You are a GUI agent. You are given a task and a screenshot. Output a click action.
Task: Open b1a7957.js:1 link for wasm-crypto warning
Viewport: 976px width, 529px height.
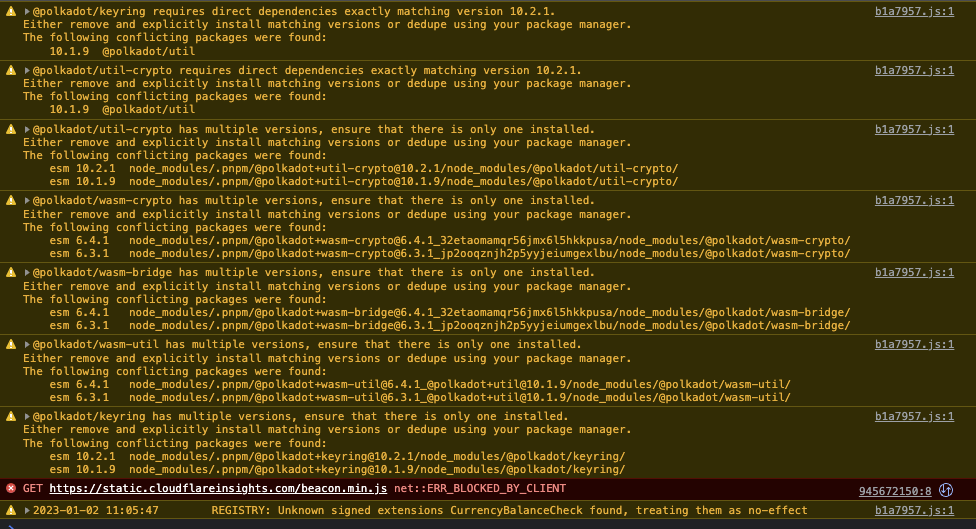pyautogui.click(x=914, y=200)
